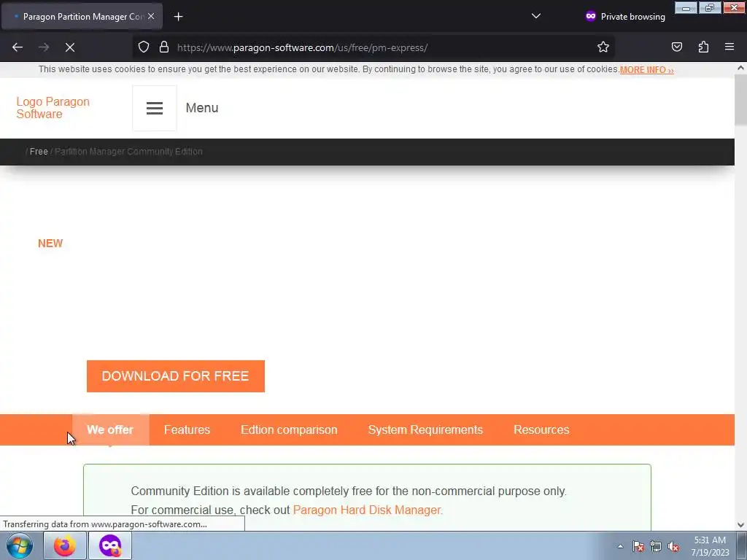
Task: Open the Firefox application menu
Action: pyautogui.click(x=729, y=47)
